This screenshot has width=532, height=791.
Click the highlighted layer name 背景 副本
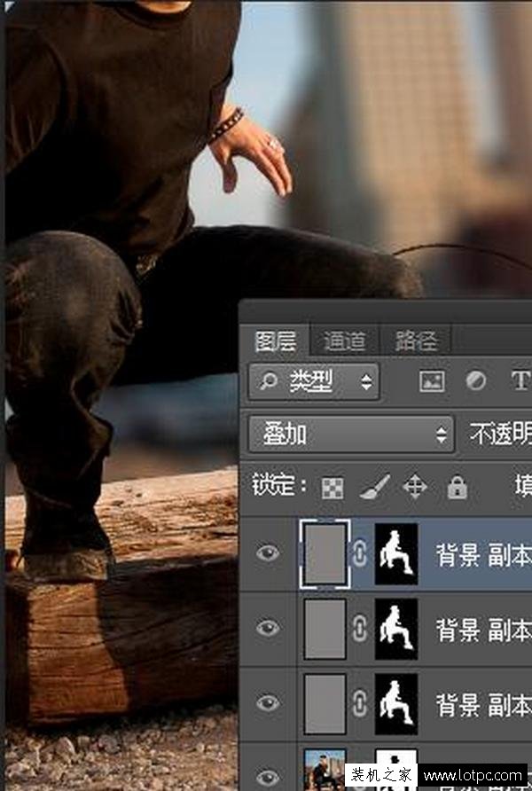[x=483, y=555]
